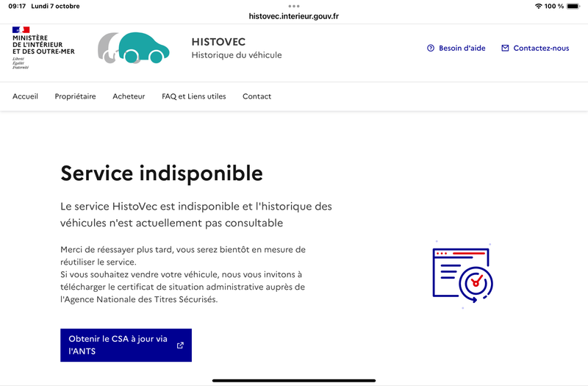The height and width of the screenshot is (386, 588).
Task: Click the external link icon in CSA button
Action: 180,345
